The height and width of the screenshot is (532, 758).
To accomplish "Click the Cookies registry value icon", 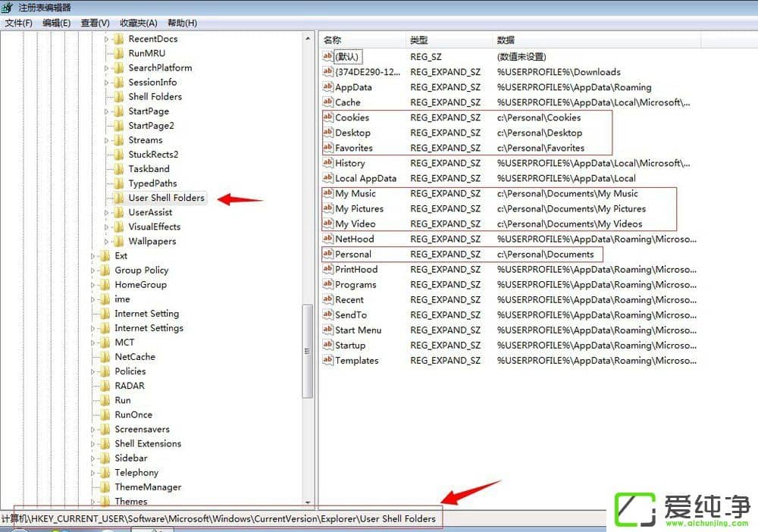I will 328,117.
